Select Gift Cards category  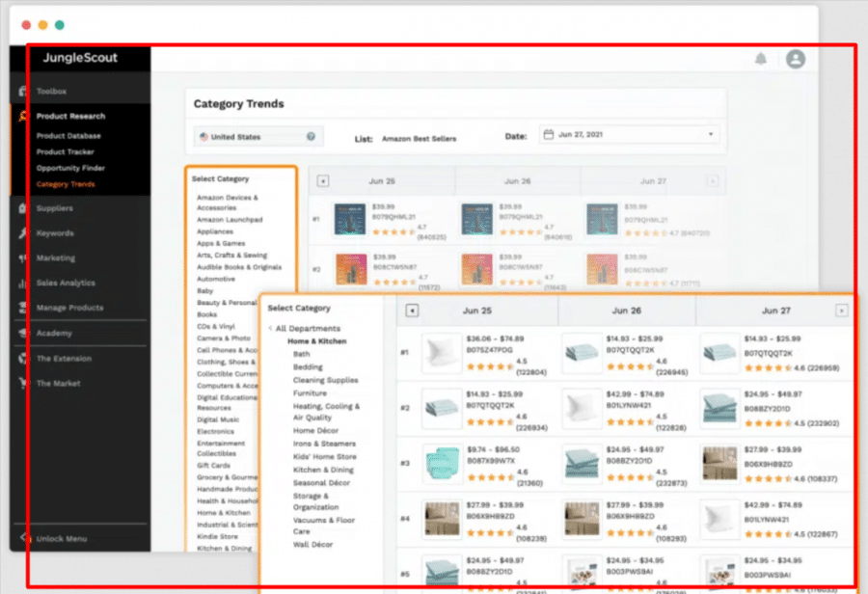pos(213,466)
